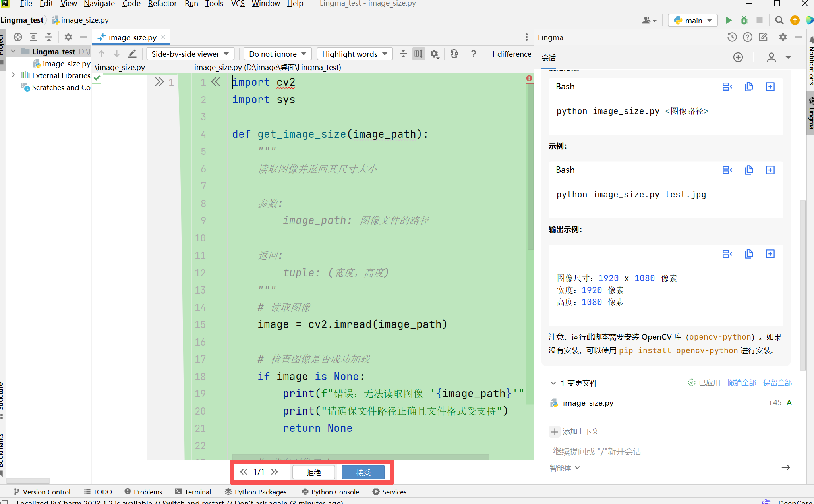Open Search Everywhere magnifier icon
This screenshot has height=504, width=814.
point(779,21)
